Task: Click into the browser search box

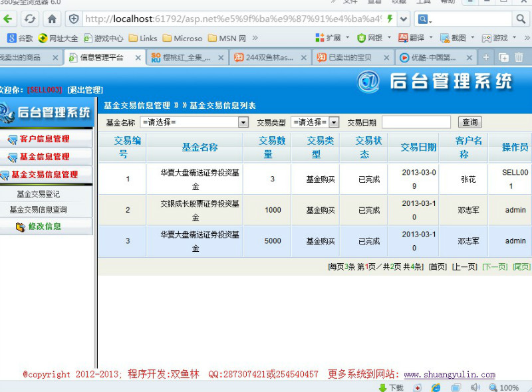Action: click(x=472, y=19)
